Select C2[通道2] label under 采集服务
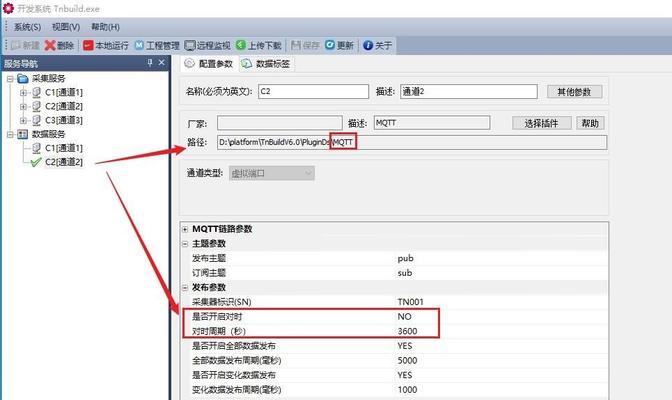 64,106
